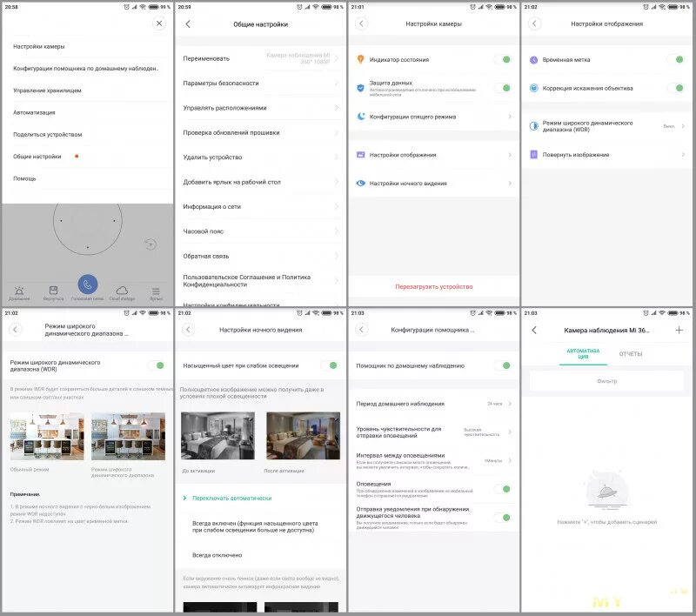Tap the rotate-reset icon beside the direction pad
696x616 pixels.
151,244
